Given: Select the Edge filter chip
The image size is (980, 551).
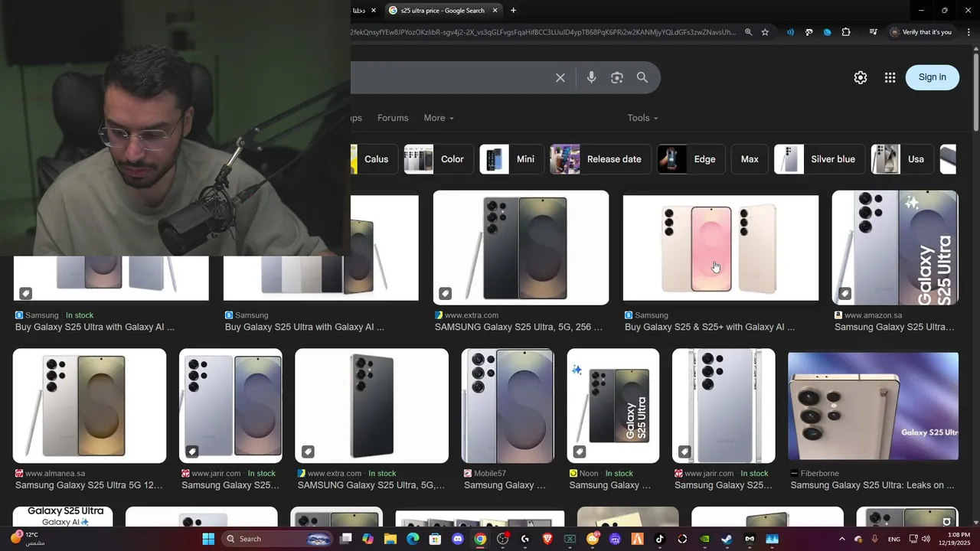Looking at the screenshot, I should (x=691, y=159).
